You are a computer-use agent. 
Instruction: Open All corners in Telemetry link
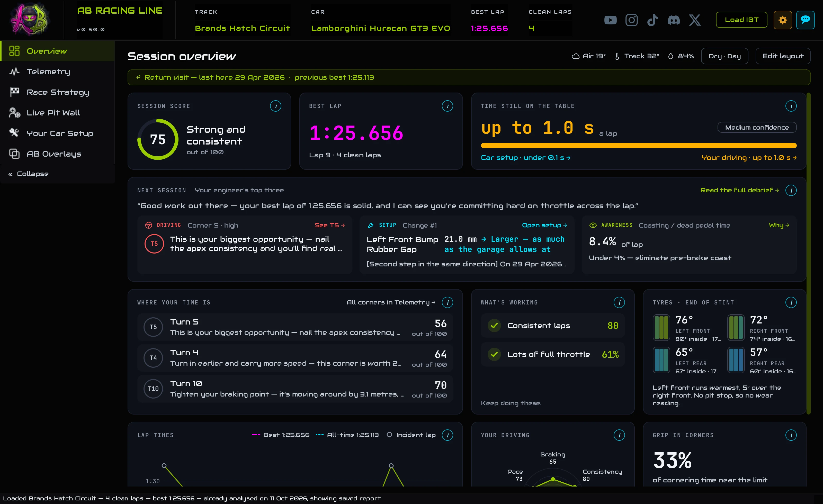(x=391, y=302)
